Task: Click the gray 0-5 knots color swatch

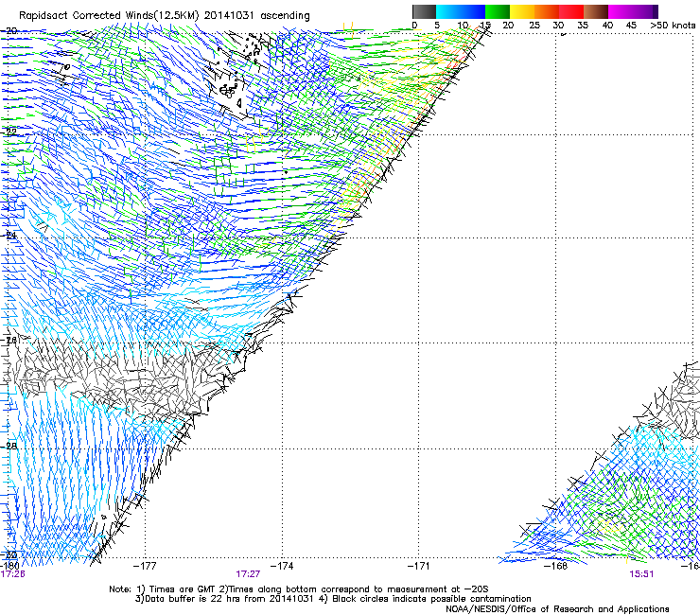Action: (x=424, y=11)
